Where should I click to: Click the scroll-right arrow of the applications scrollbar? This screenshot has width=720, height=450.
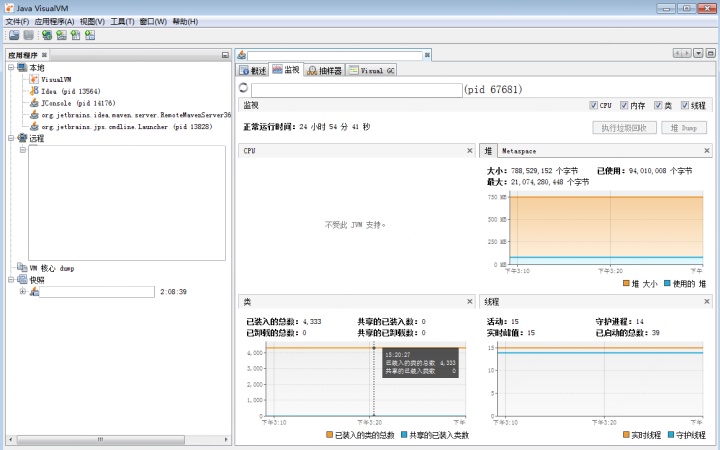click(226, 439)
